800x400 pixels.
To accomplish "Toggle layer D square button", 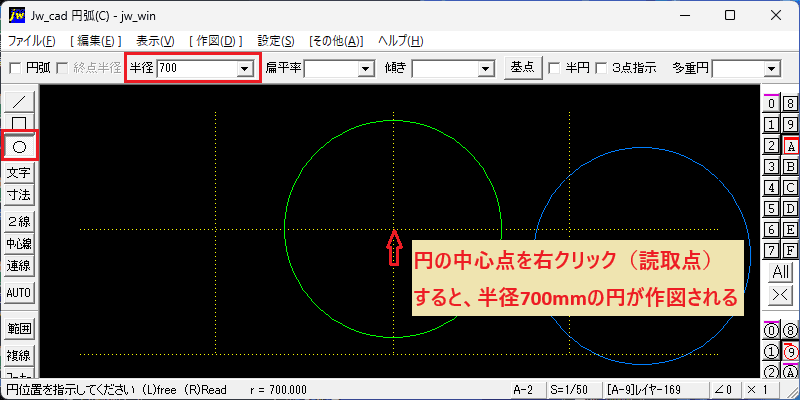I will 790,209.
